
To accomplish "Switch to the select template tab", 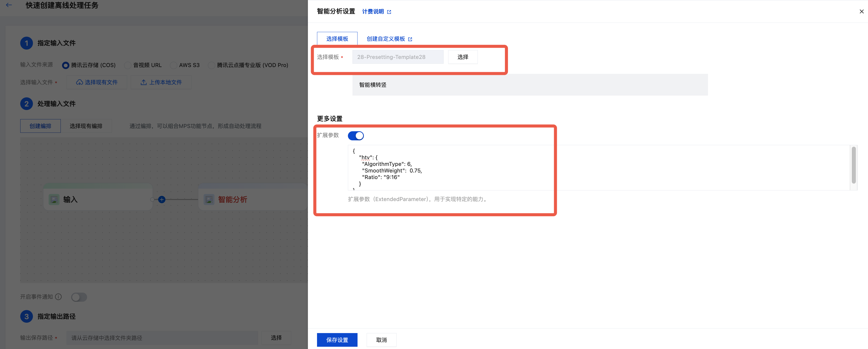I will click(337, 39).
